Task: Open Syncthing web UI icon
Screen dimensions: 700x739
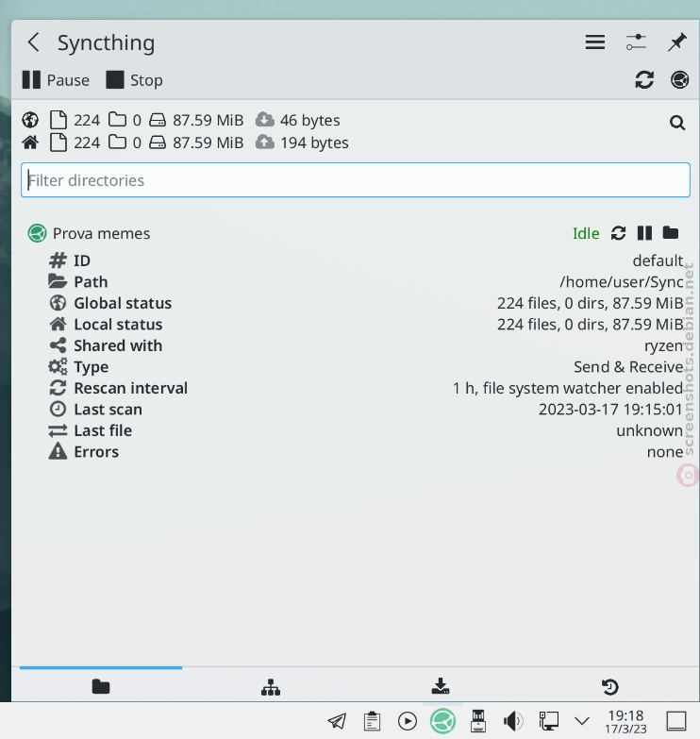Action: (x=679, y=79)
